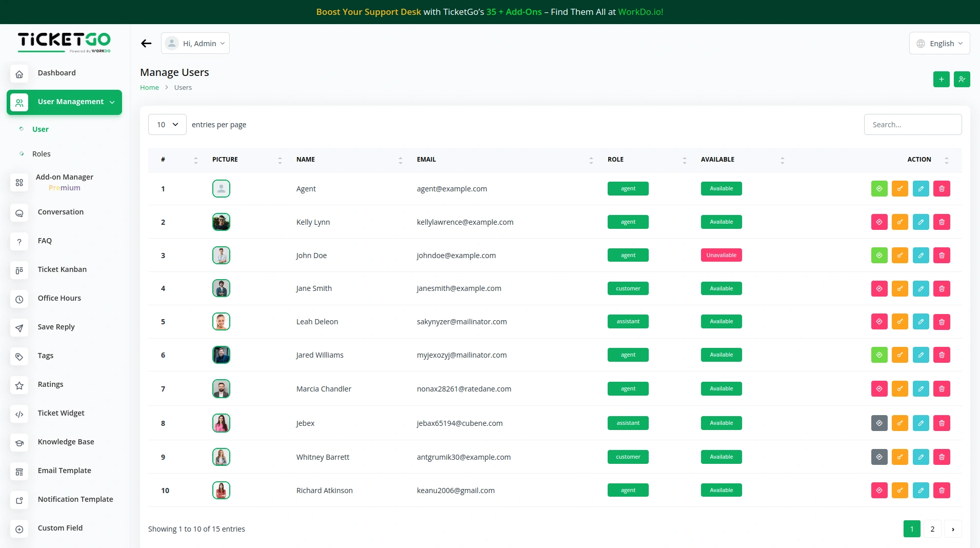980x548 pixels.
Task: Open the English language dropdown
Action: click(x=939, y=44)
